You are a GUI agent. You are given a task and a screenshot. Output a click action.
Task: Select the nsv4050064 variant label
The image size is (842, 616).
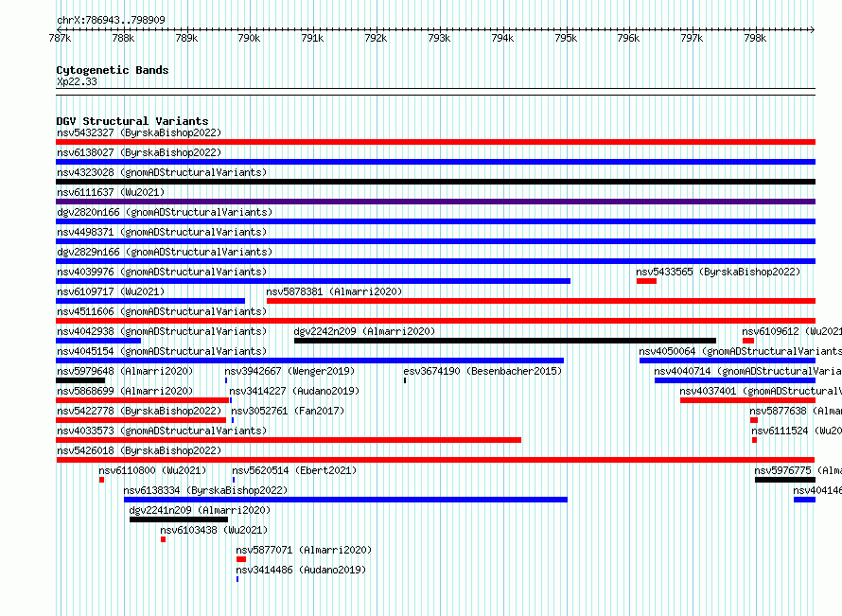(x=741, y=351)
